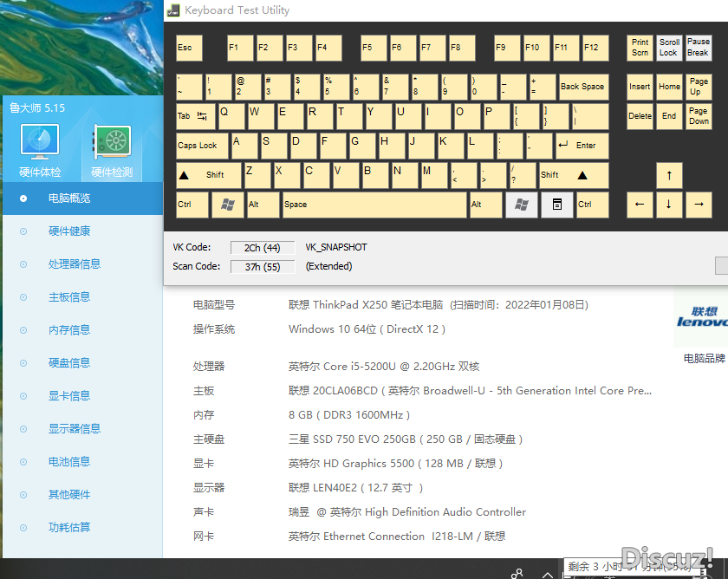Click the Print Scrn key button
Viewport: 728px width, 579px height.
[640, 48]
